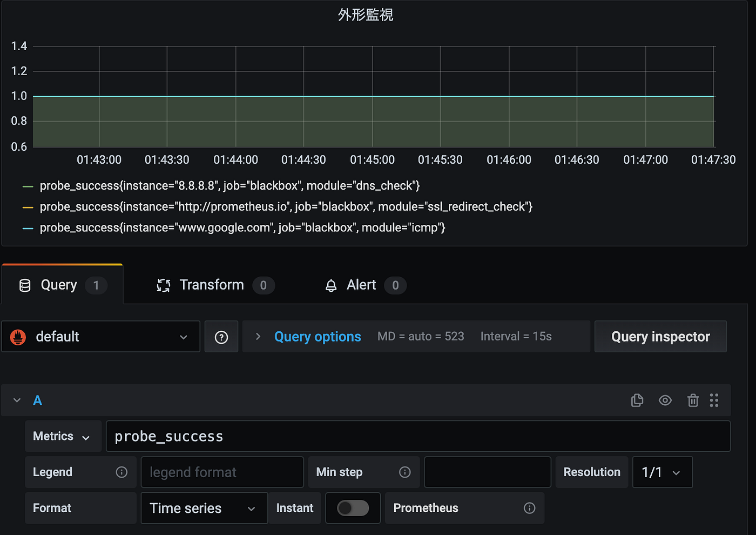Viewport: 756px width, 535px height.
Task: Click the Legend info icon
Action: click(122, 472)
